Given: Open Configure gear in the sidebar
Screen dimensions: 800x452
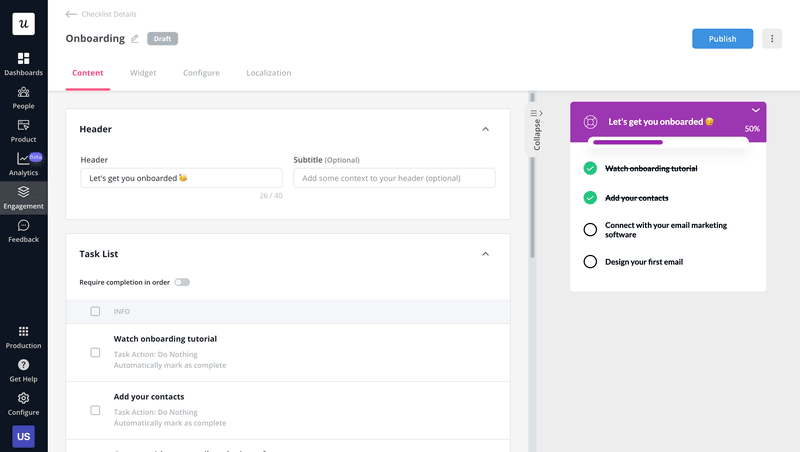Looking at the screenshot, I should pyautogui.click(x=23, y=404).
